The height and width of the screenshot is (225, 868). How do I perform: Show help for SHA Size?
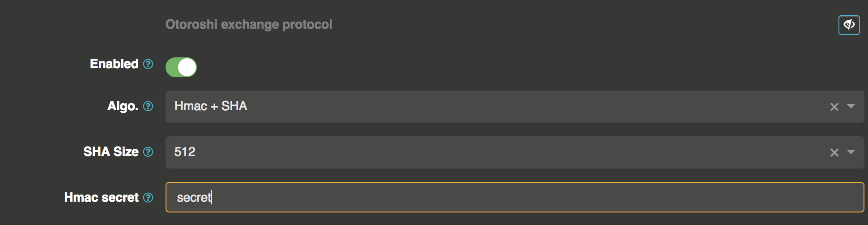[148, 152]
